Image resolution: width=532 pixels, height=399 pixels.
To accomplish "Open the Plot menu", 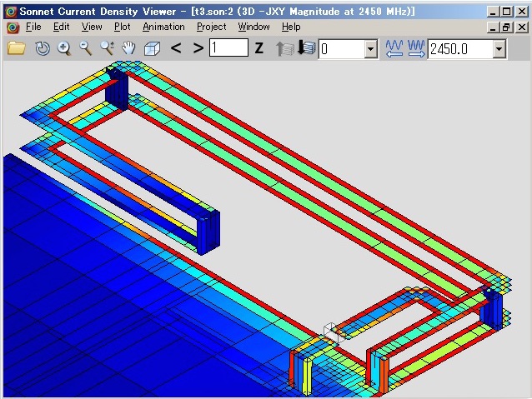I will tap(122, 27).
